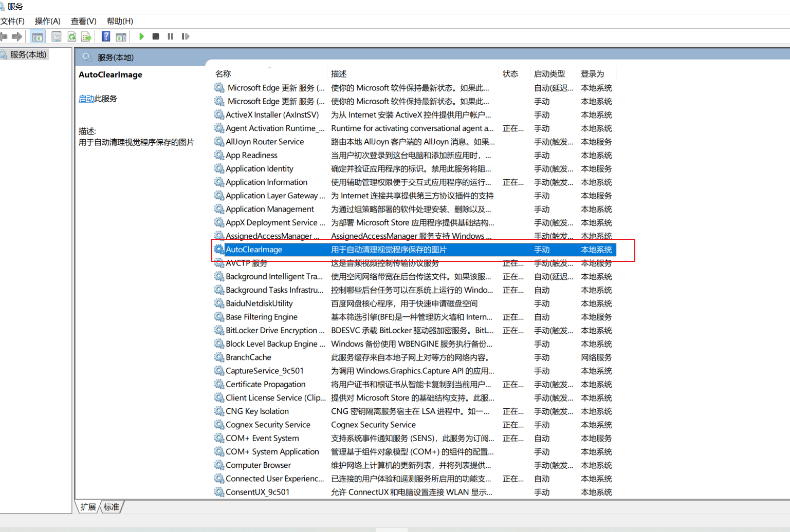The image size is (790, 532).
Task: Select the Block Level Backup Engine name
Action: click(275, 344)
